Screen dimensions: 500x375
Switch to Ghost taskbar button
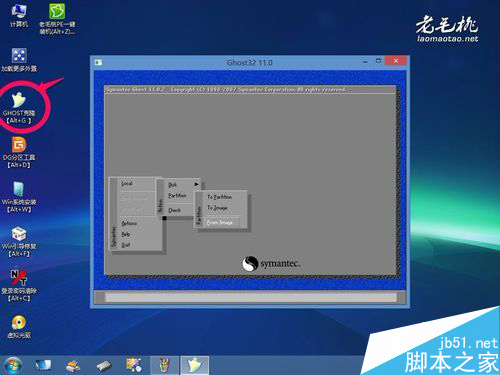click(x=195, y=365)
